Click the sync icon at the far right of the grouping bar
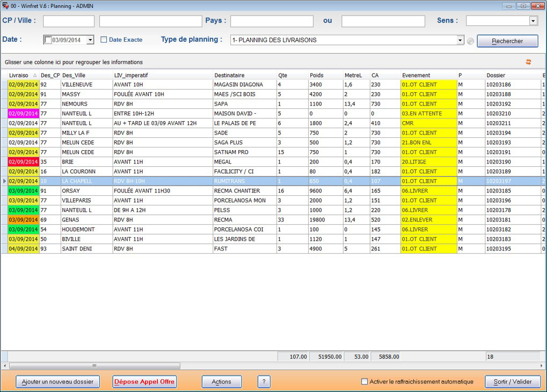 point(528,62)
